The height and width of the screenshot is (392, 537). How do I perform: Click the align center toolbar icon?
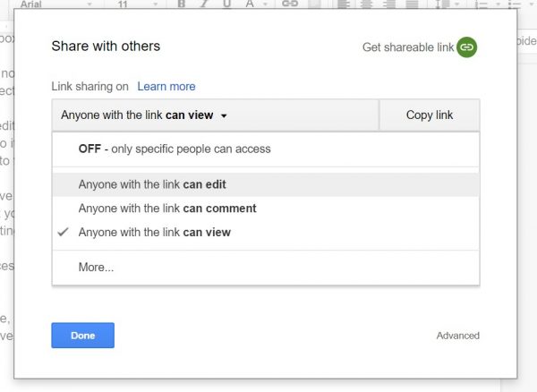click(x=366, y=4)
